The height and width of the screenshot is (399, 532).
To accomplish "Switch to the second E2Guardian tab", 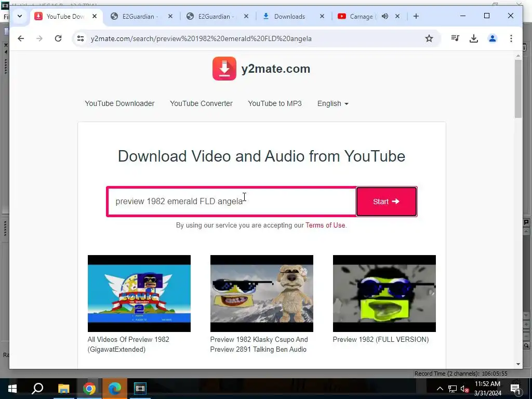I will [215, 16].
